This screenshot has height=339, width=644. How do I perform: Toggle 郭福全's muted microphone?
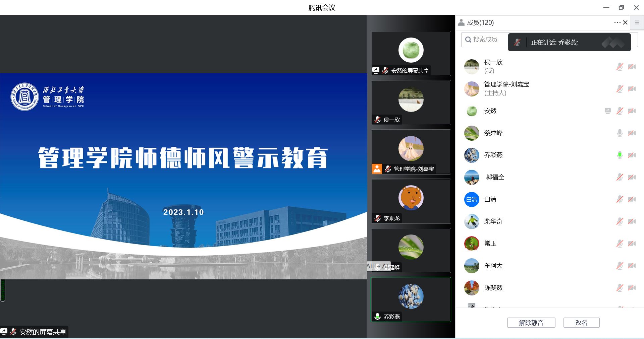point(620,177)
